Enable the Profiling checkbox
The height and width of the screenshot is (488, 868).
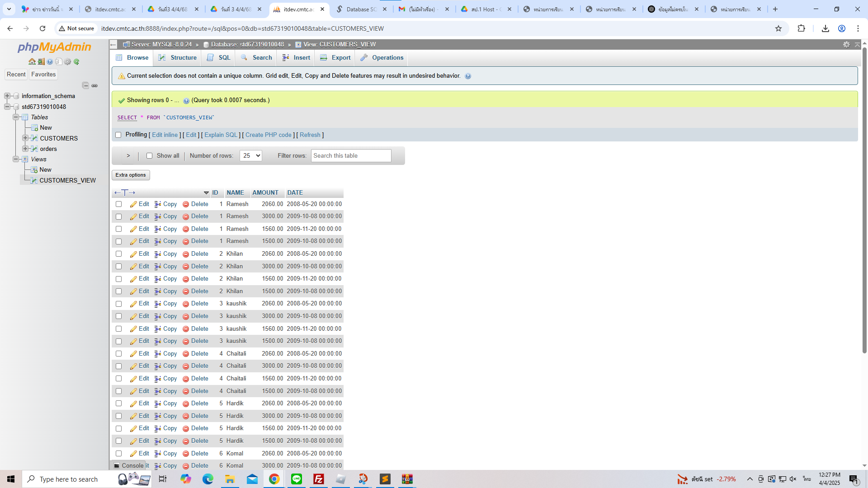point(118,135)
